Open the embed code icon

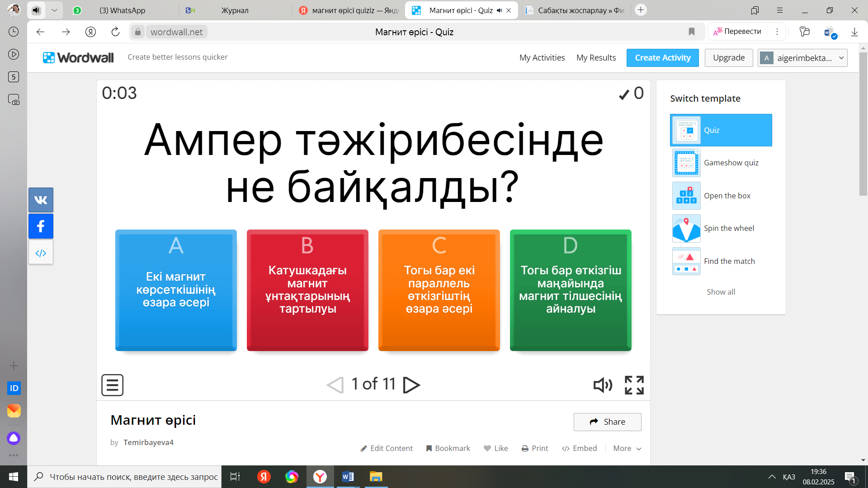point(41,253)
